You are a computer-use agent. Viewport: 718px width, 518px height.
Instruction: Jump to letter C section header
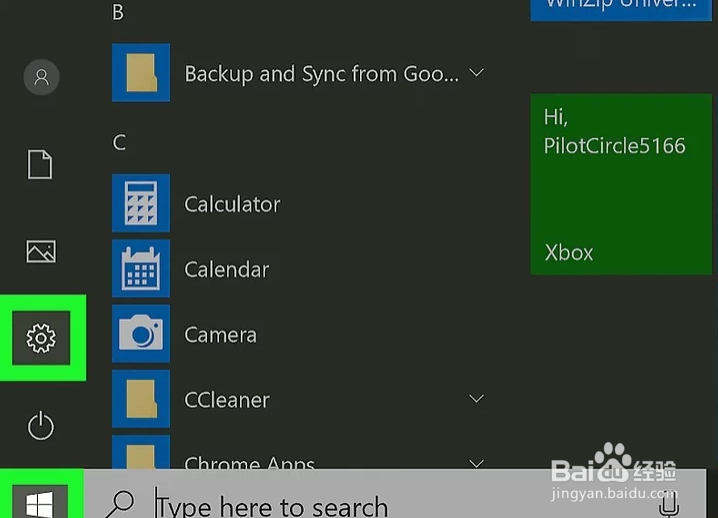(x=119, y=142)
